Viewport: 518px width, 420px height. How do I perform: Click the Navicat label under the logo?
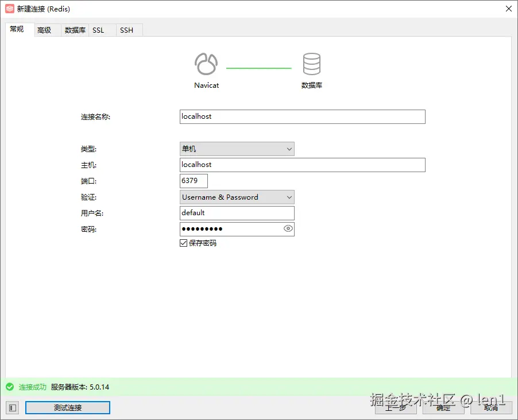(x=207, y=85)
